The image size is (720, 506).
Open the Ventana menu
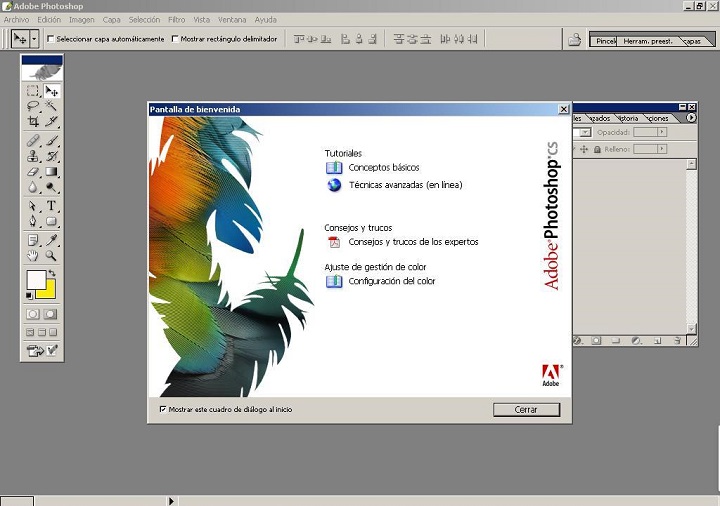click(x=232, y=20)
